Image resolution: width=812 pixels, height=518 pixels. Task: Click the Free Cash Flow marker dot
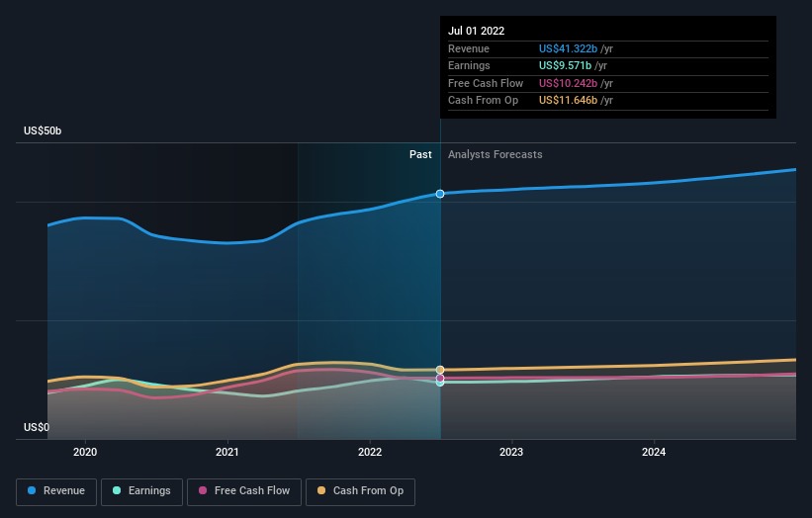(440, 378)
